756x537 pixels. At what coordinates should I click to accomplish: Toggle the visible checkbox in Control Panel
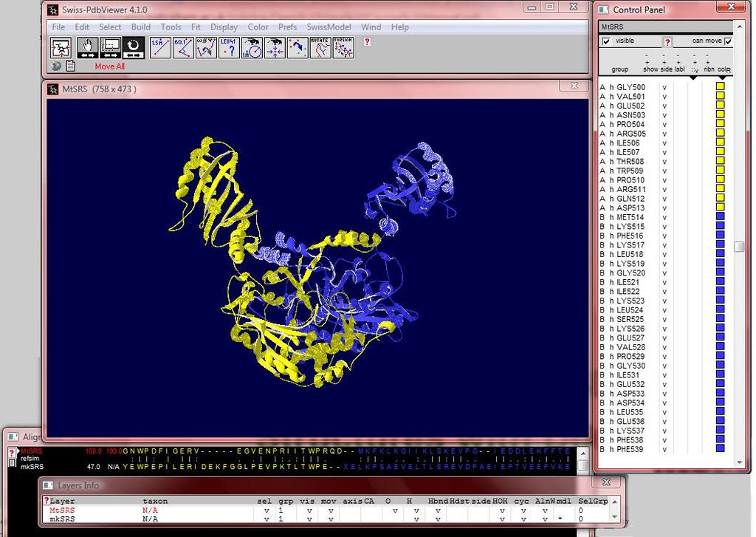point(607,41)
